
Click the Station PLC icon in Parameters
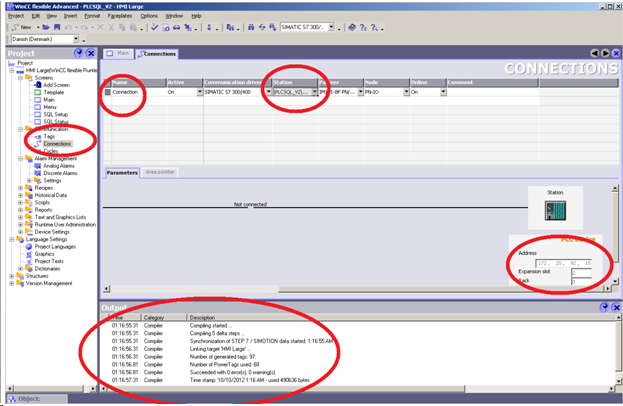pos(555,211)
